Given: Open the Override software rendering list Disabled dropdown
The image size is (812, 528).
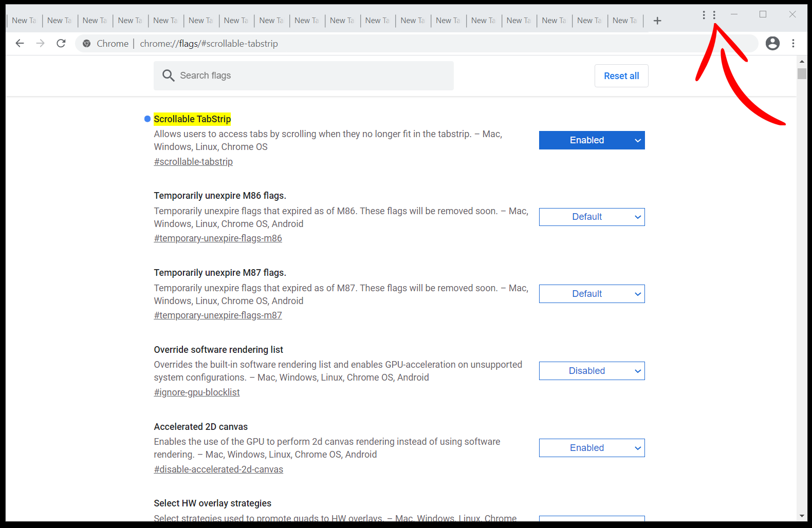Looking at the screenshot, I should point(592,371).
